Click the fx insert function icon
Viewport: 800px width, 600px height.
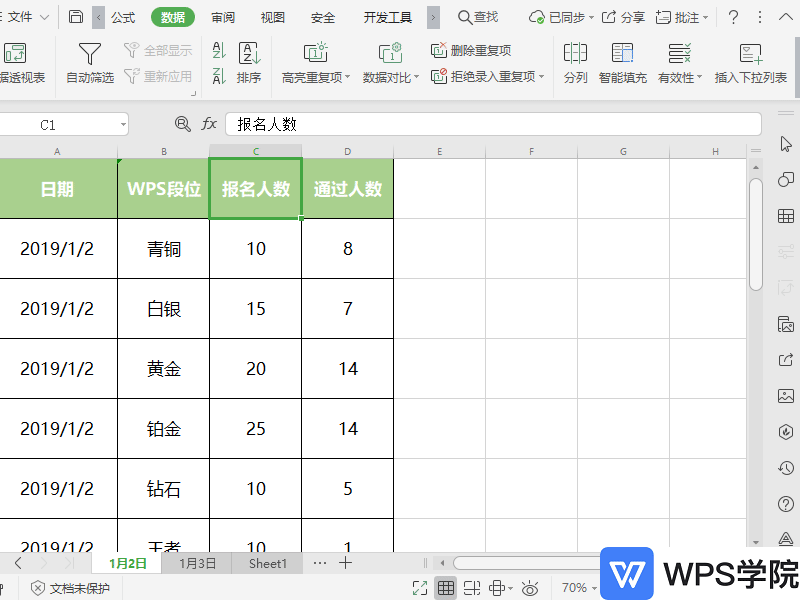point(209,124)
